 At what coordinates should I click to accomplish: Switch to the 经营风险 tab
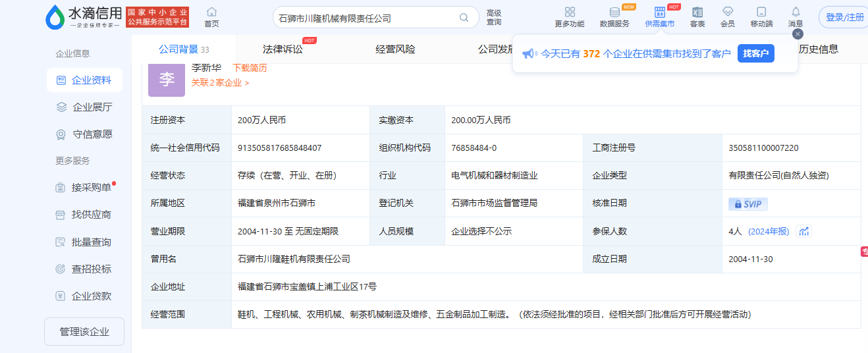(395, 49)
